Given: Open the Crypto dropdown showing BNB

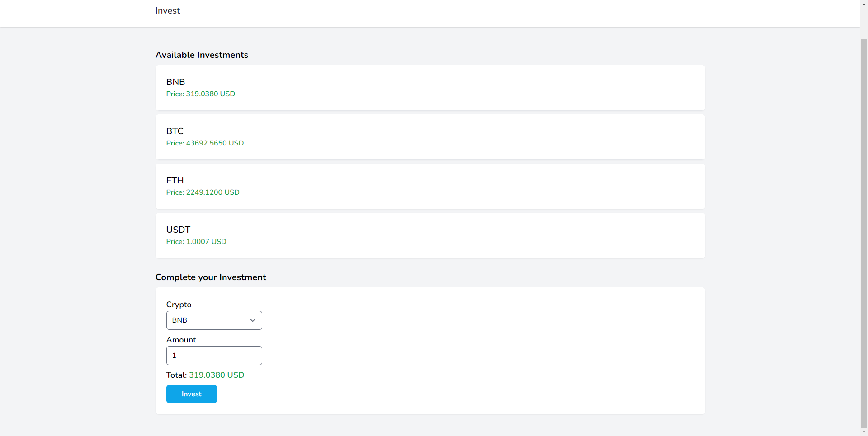Looking at the screenshot, I should click(214, 320).
